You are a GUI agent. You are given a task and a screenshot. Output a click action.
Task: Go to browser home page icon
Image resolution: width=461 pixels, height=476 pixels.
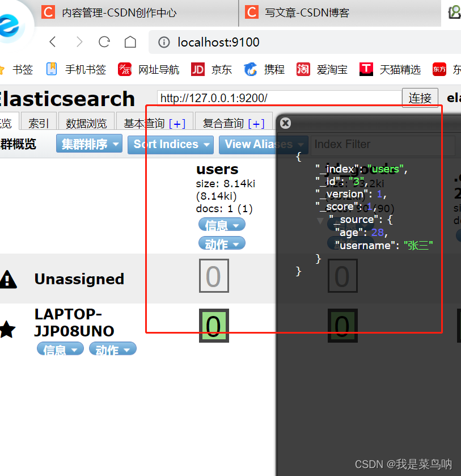coord(130,42)
